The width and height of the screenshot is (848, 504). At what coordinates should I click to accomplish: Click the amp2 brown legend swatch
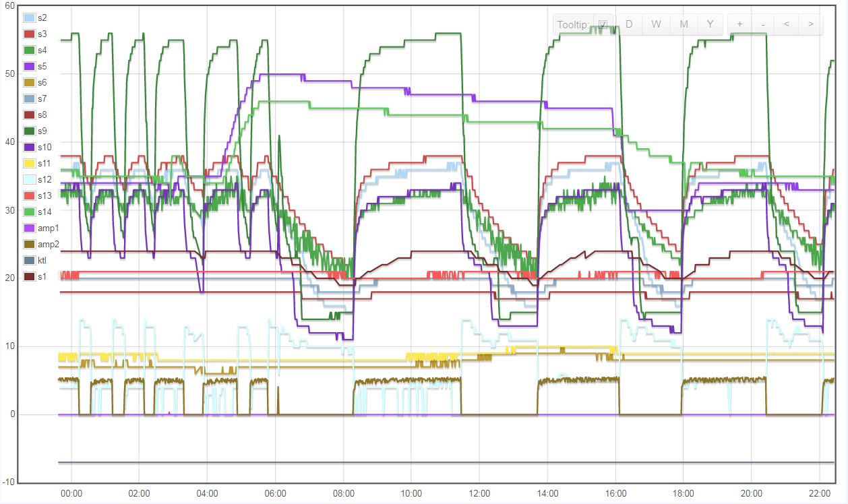pos(30,244)
